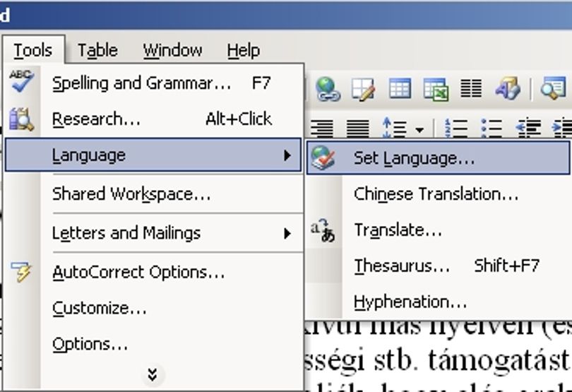Image resolution: width=572 pixels, height=392 pixels.
Task: Click the Insert Hyperlink globe icon
Action: [x=328, y=89]
